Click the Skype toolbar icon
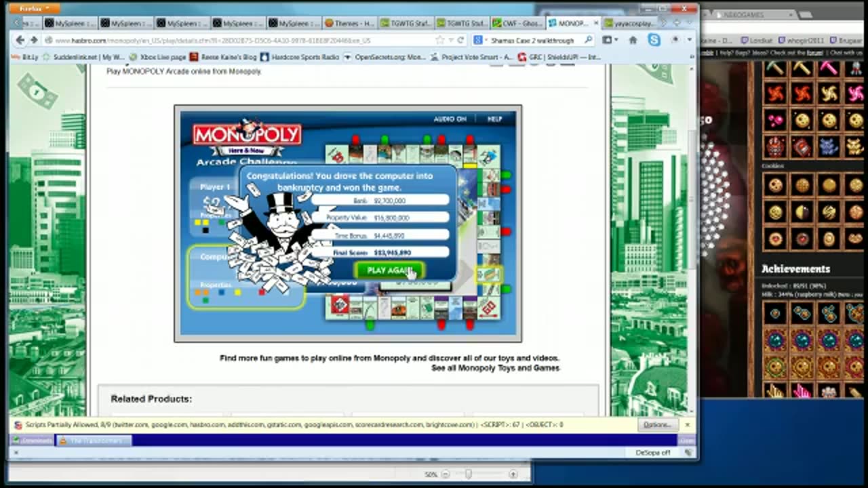 pos(654,41)
